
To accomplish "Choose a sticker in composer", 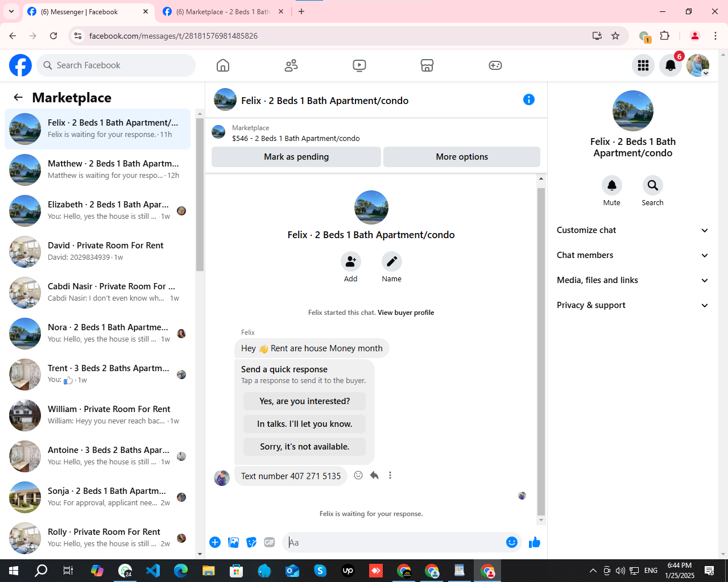I will 251,542.
